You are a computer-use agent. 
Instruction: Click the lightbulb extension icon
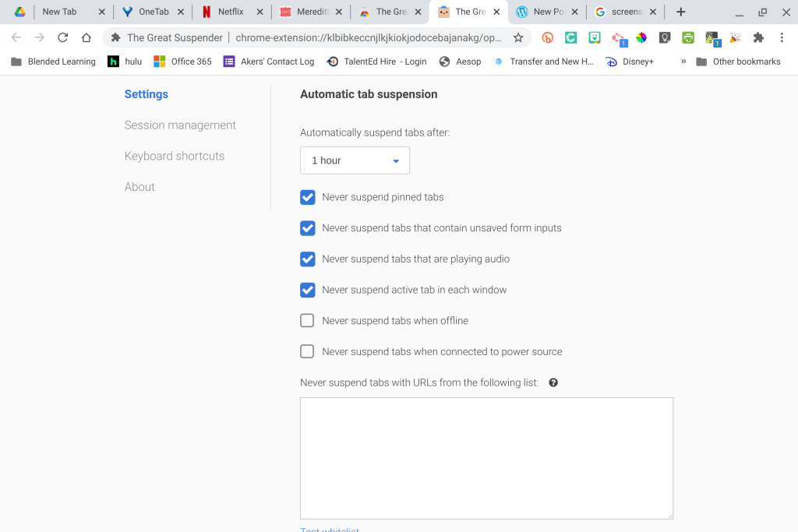click(x=665, y=37)
